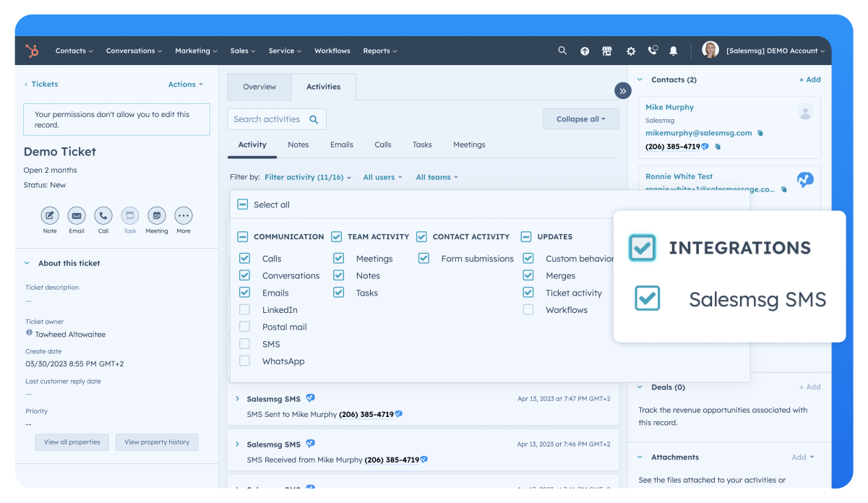Click the View property history button
This screenshot has height=503, width=868.
tap(157, 442)
